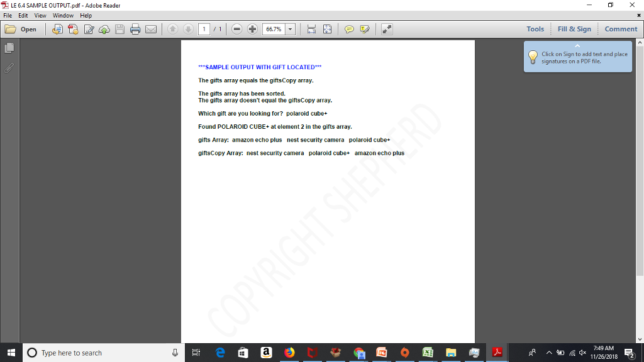Click the Save file icon
Image resolution: width=644 pixels, height=362 pixels.
pyautogui.click(x=119, y=28)
